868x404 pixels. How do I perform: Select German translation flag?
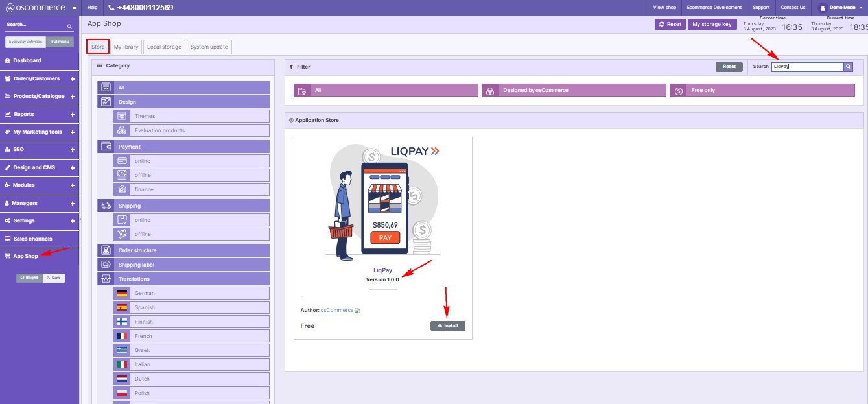tap(122, 293)
